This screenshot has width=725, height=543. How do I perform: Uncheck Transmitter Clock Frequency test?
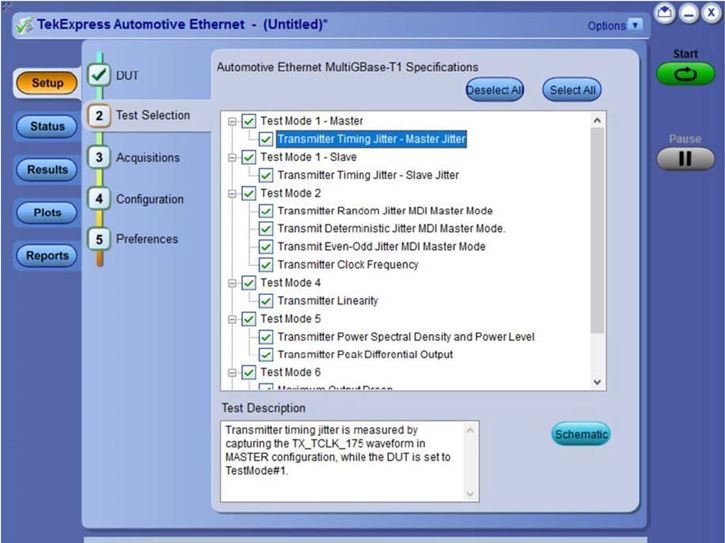[265, 265]
